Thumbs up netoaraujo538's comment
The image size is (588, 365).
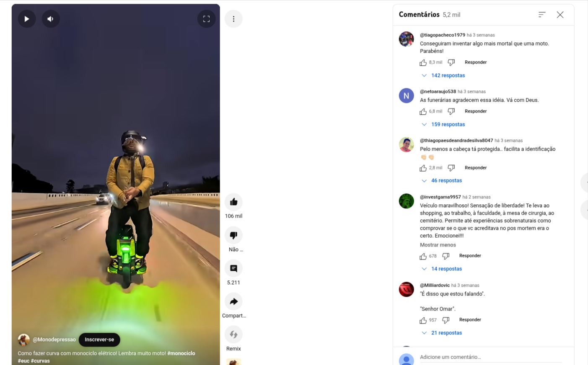coord(423,111)
